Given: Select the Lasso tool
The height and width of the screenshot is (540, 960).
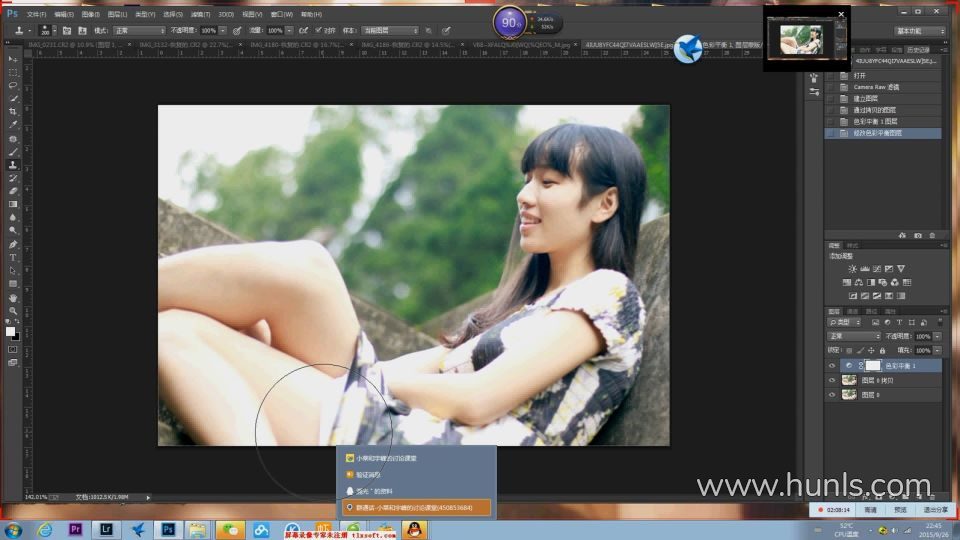Looking at the screenshot, I should tap(13, 85).
